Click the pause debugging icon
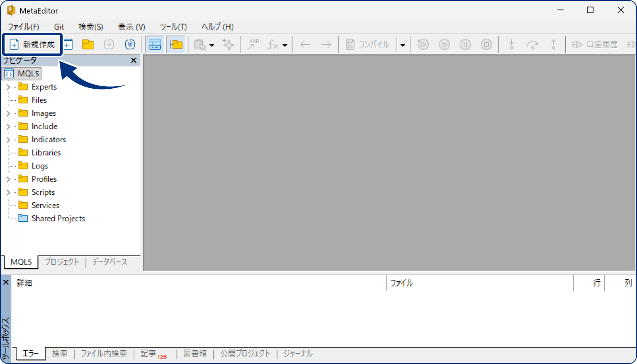The image size is (637, 364). [465, 44]
